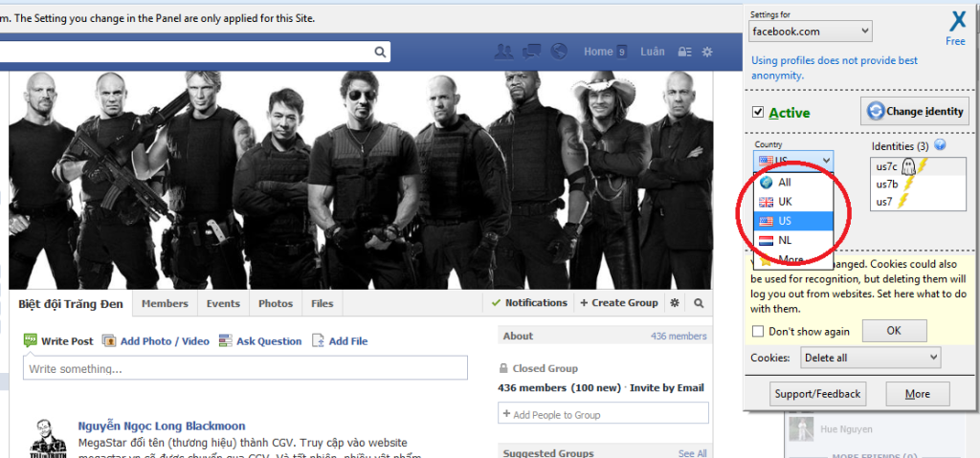
Task: Click the More button at panel bottom
Action: pyautogui.click(x=918, y=394)
